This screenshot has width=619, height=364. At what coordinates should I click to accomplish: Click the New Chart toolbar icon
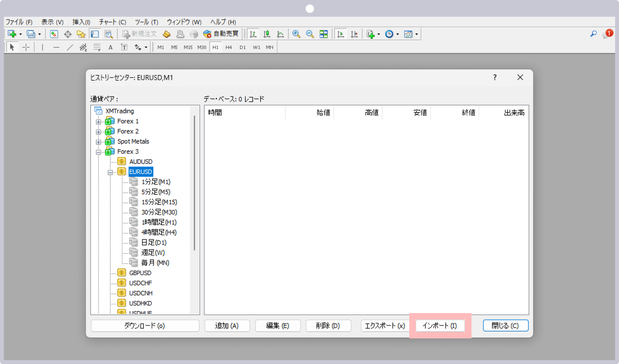(12, 34)
